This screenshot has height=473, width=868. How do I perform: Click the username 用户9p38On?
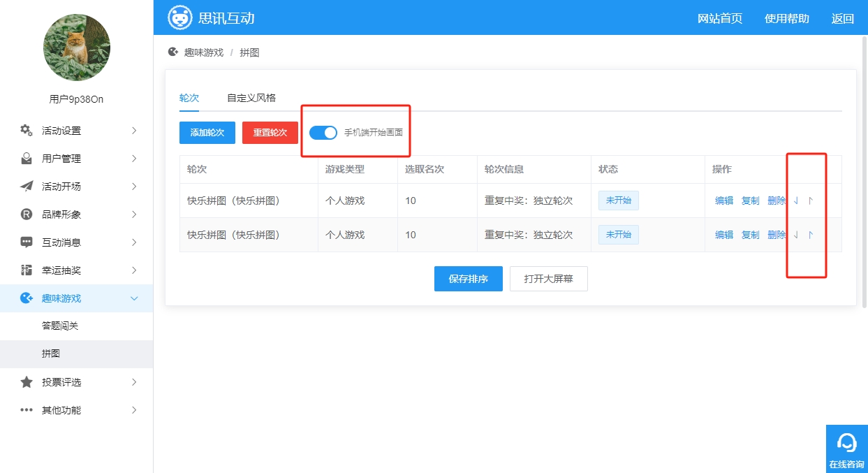click(x=77, y=99)
